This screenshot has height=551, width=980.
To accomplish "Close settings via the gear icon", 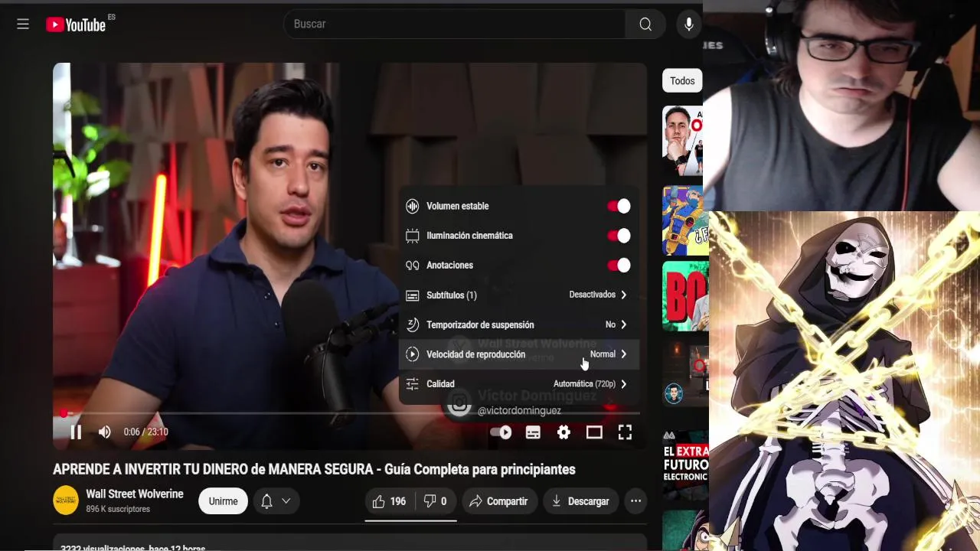I will pos(563,432).
